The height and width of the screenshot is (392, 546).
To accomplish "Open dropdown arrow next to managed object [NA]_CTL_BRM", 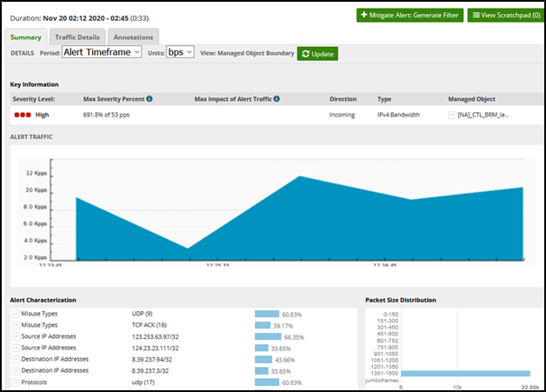I will tap(452, 115).
